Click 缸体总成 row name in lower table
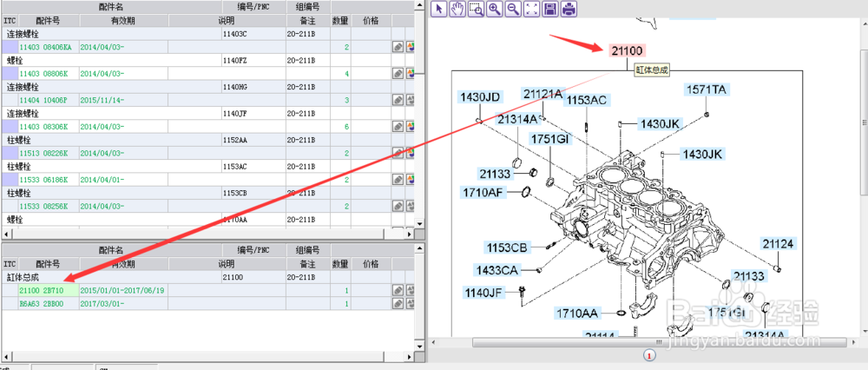 tap(23, 277)
